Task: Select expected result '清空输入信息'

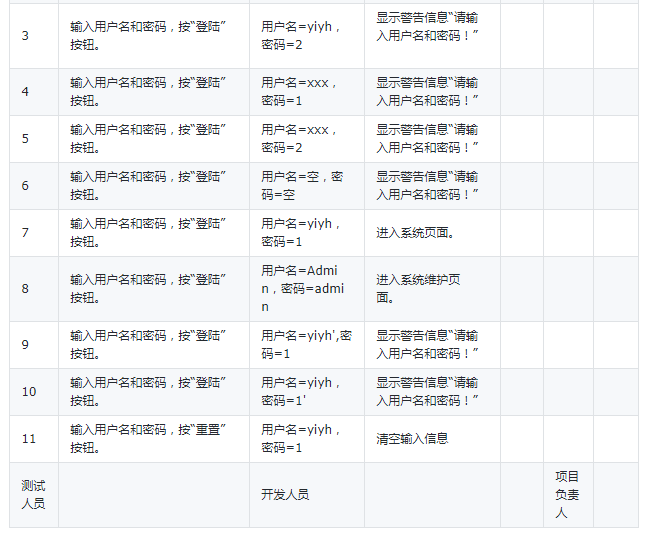Action: coord(412,439)
